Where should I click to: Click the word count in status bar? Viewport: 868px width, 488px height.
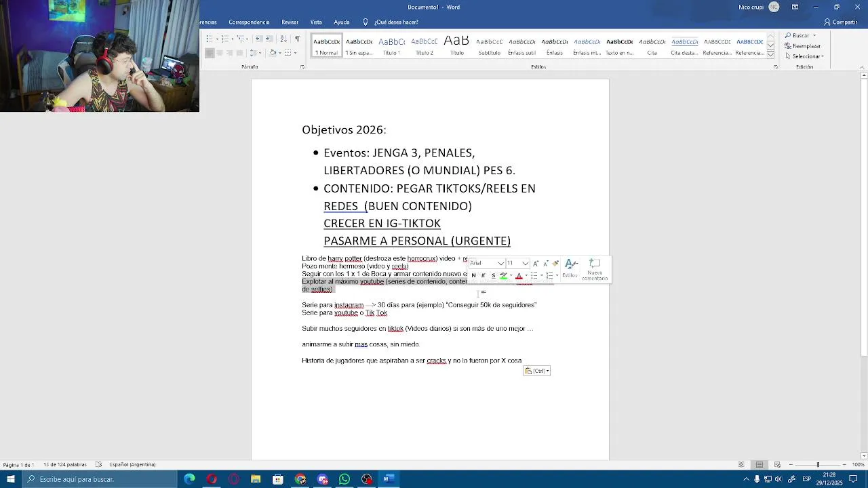[65, 465]
